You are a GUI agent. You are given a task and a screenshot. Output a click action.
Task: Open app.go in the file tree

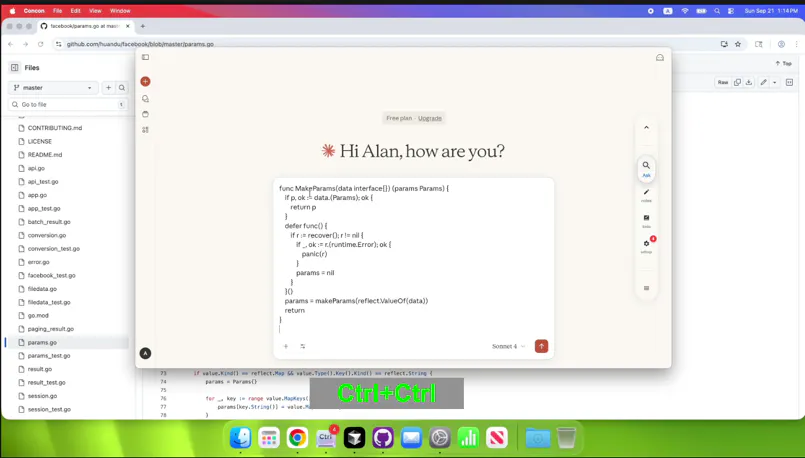pyautogui.click(x=37, y=195)
